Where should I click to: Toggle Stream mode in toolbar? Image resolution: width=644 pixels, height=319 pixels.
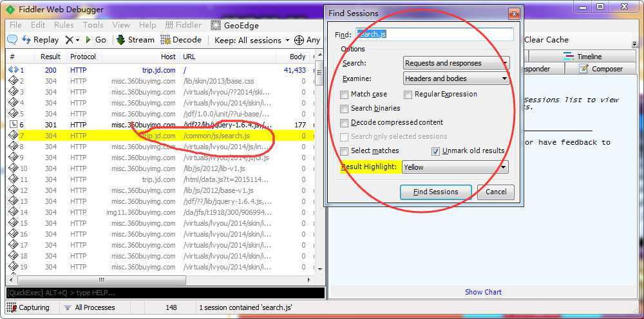(x=136, y=40)
